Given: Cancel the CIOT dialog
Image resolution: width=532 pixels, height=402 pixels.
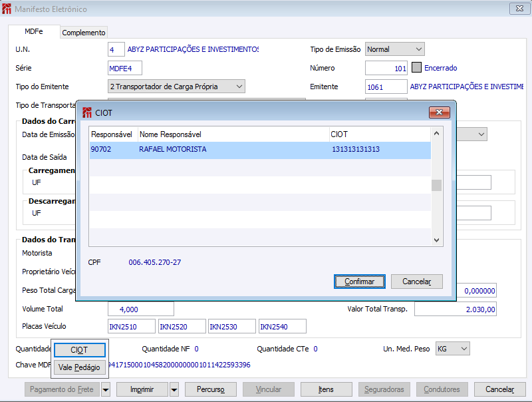Looking at the screenshot, I should [x=417, y=282].
